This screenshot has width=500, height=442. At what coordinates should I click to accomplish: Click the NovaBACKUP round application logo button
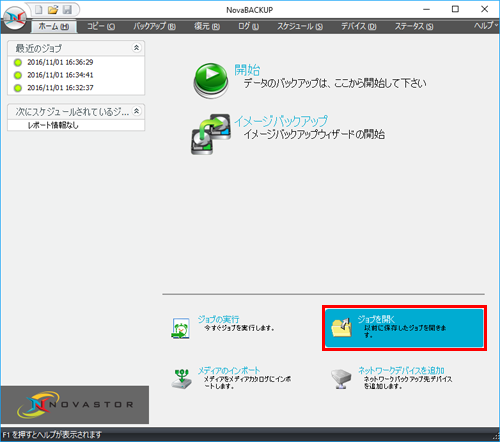click(14, 18)
